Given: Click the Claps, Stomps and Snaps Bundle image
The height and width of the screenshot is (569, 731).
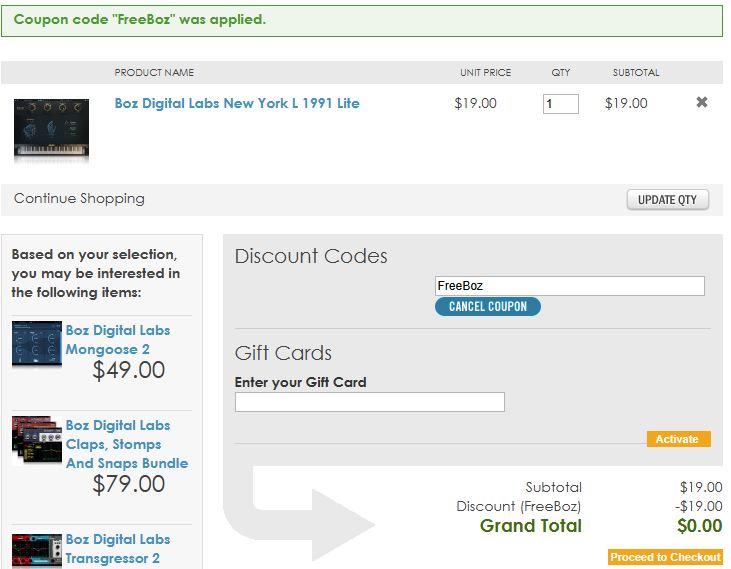Looking at the screenshot, I should tap(37, 440).
